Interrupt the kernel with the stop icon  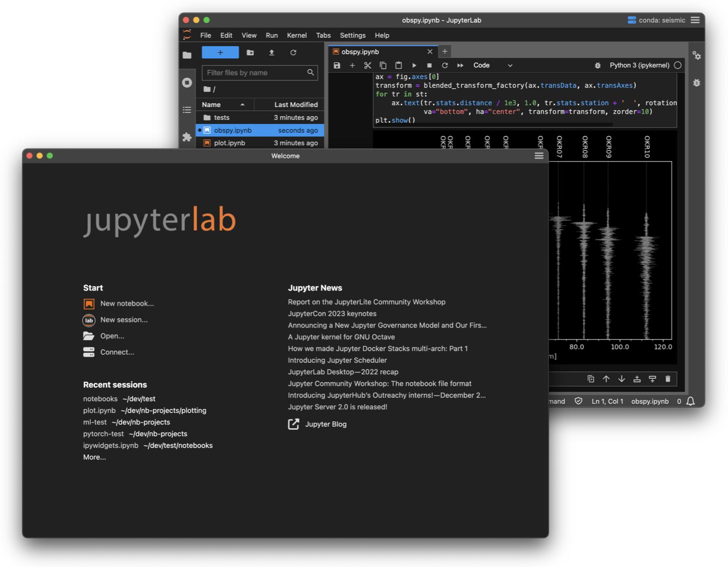pos(429,65)
